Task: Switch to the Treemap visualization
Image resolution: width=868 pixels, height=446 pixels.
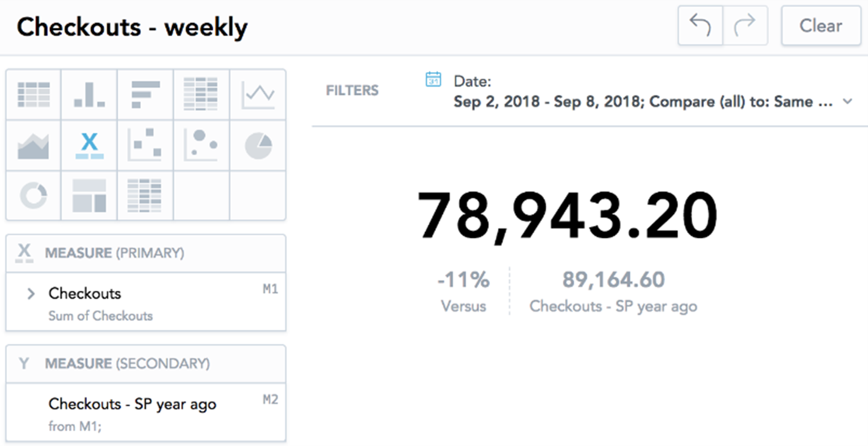Action: point(89,196)
